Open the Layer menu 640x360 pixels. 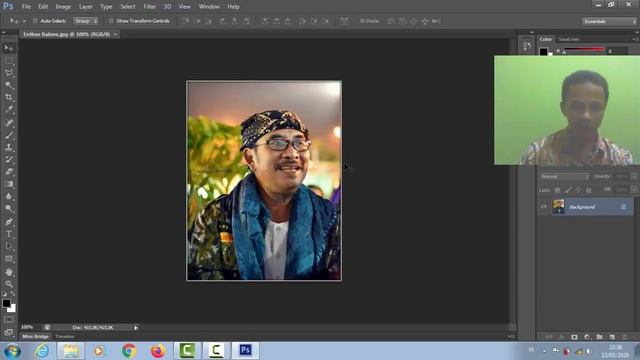point(86,7)
